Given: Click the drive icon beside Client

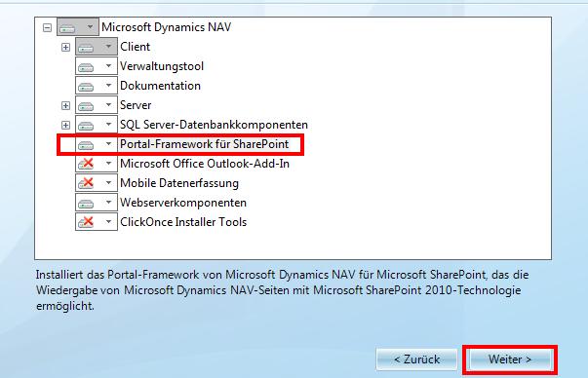Looking at the screenshot, I should tap(86, 48).
